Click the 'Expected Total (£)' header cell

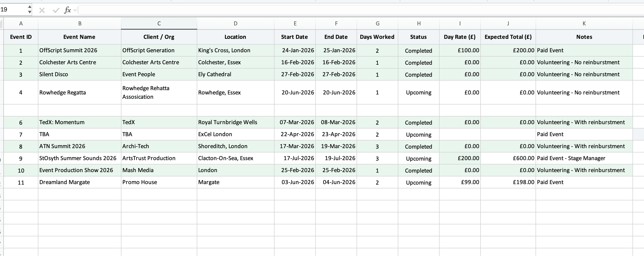click(508, 37)
